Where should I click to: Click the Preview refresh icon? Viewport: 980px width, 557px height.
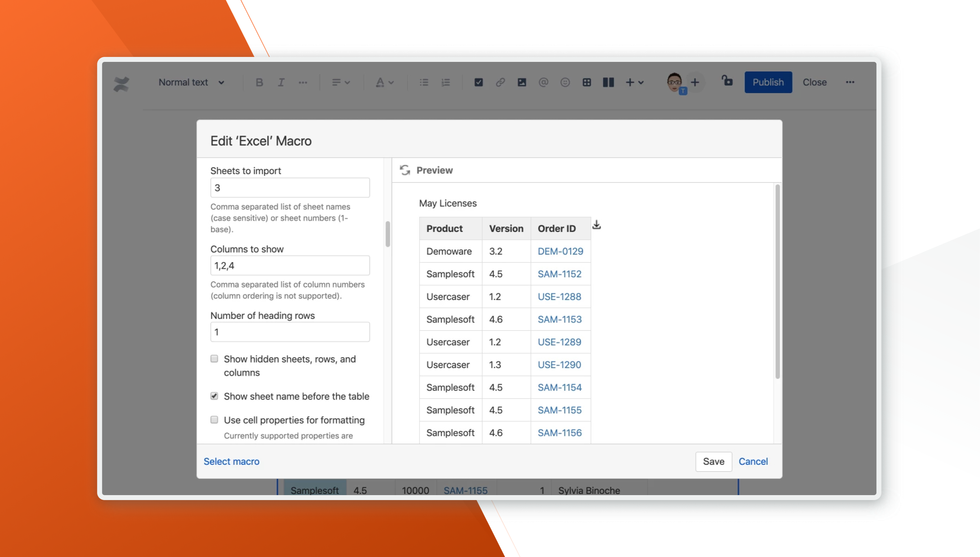pos(405,170)
